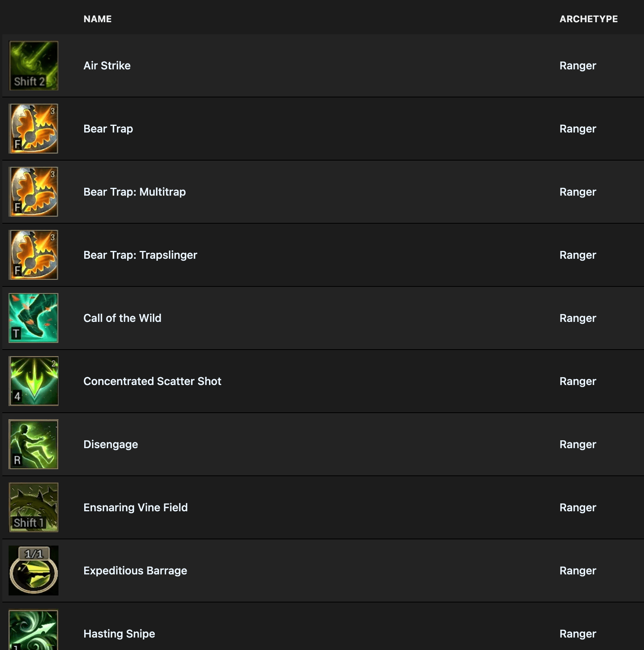The width and height of the screenshot is (644, 650).
Task: Select the Expeditious Barrage 1/1 icon
Action: pos(33,571)
